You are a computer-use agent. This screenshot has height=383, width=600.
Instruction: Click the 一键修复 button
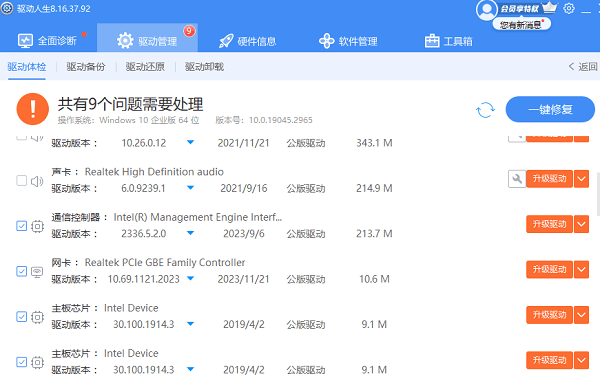coord(550,109)
